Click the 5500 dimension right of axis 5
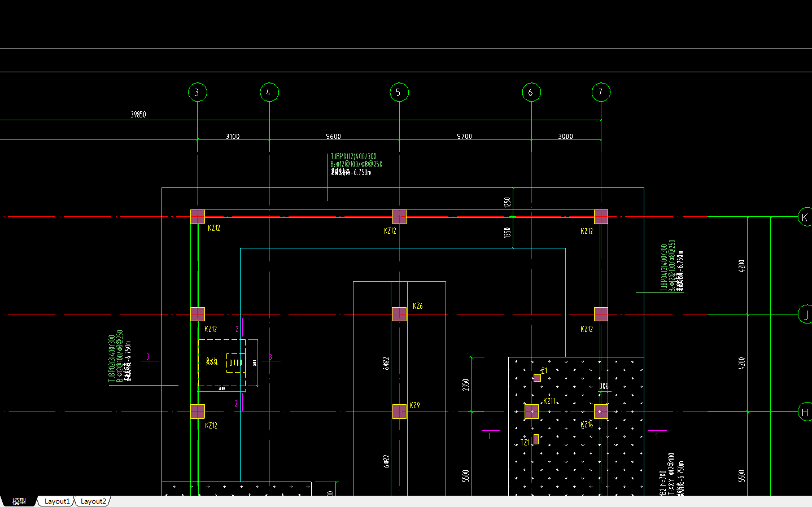812x507 pixels. click(x=465, y=476)
